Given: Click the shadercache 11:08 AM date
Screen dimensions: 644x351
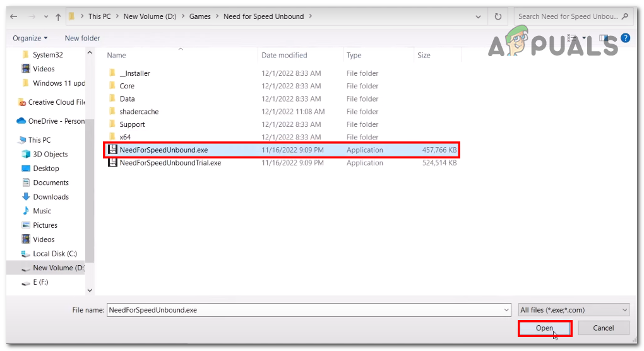Looking at the screenshot, I should pos(293,112).
